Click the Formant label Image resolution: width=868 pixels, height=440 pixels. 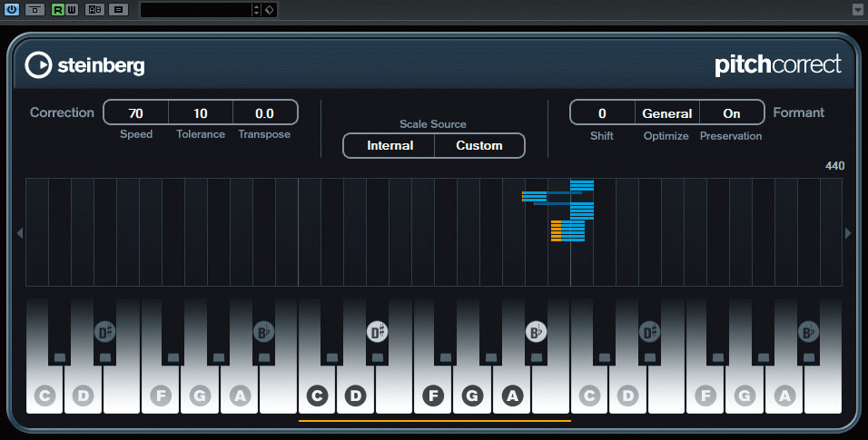click(799, 112)
